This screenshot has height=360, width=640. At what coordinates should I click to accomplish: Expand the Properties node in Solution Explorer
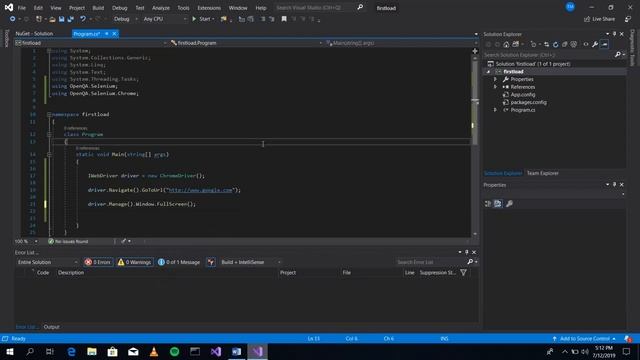496,79
